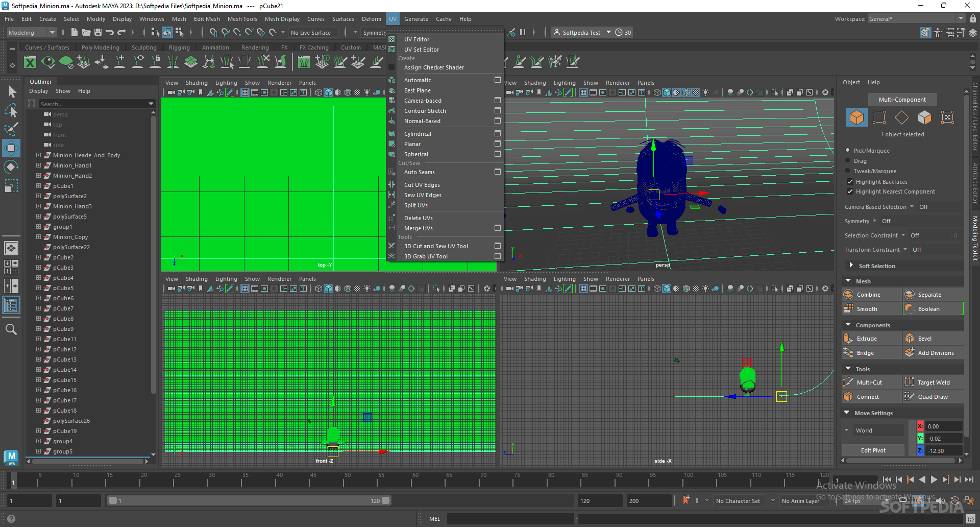Image resolution: width=980 pixels, height=527 pixels.
Task: Activate the Lasso select tool
Action: [x=11, y=110]
